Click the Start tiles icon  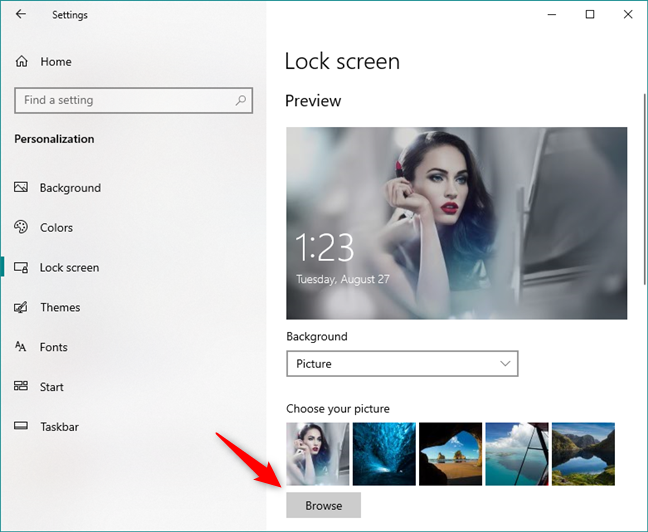(x=21, y=387)
